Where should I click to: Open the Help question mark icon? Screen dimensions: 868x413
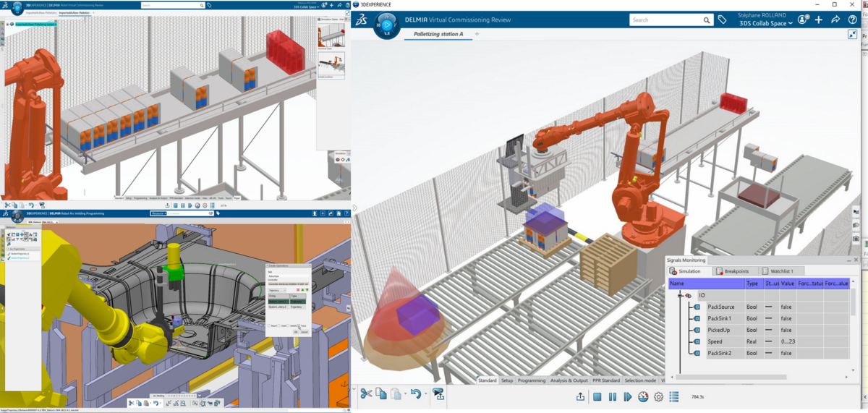pyautogui.click(x=853, y=20)
